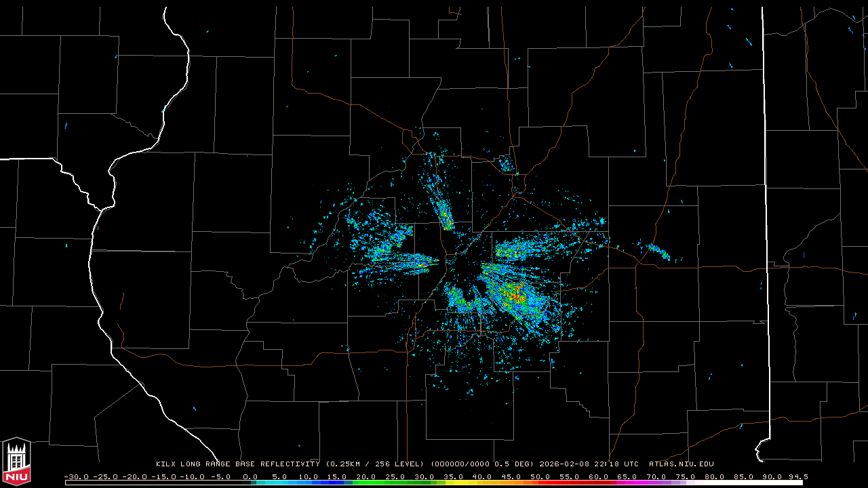868x488 pixels.
Task: Click the -15.0 scale label
Action: tap(164, 476)
